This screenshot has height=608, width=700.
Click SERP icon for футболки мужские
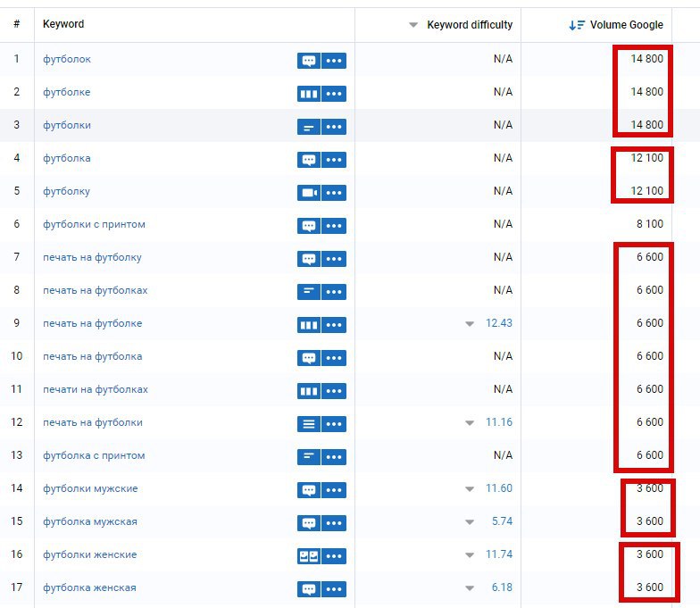pos(309,490)
